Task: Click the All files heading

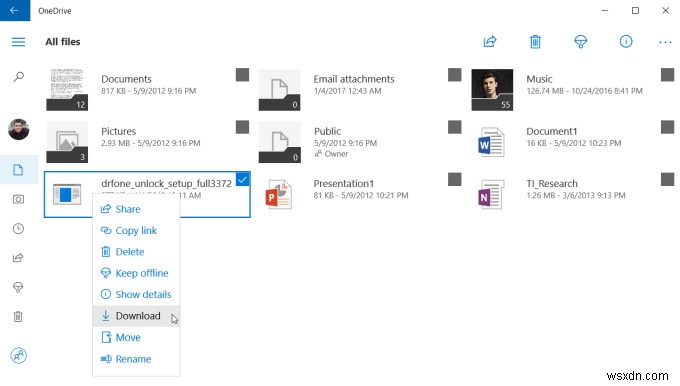Action: (x=63, y=42)
